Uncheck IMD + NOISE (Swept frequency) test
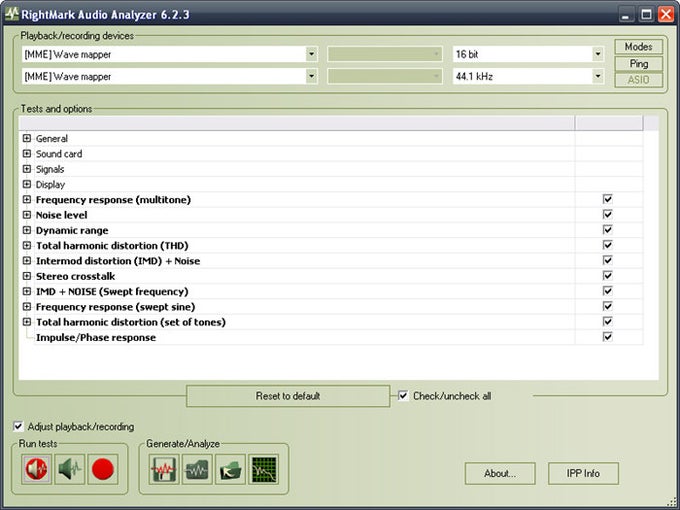The width and height of the screenshot is (680, 510). click(608, 291)
